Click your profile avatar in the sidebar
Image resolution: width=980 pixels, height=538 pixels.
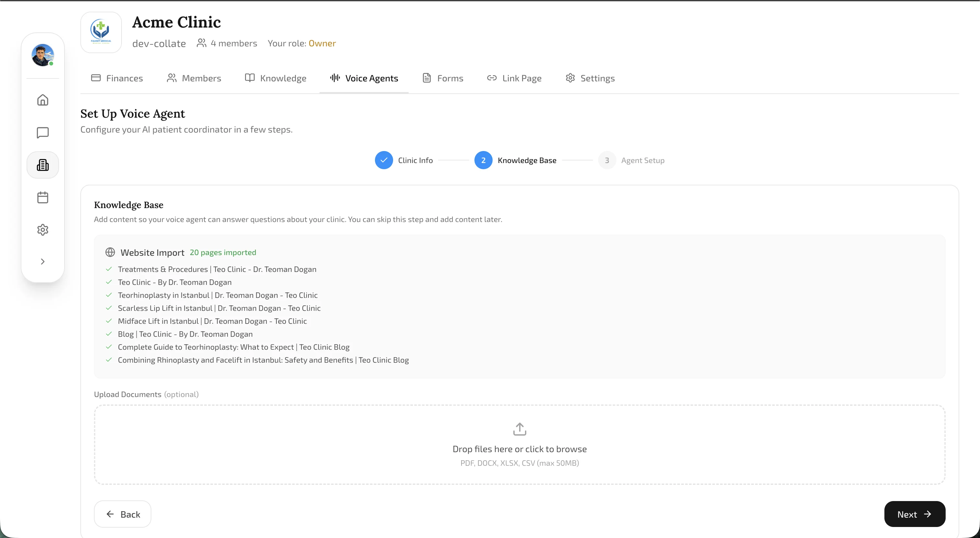[42, 55]
